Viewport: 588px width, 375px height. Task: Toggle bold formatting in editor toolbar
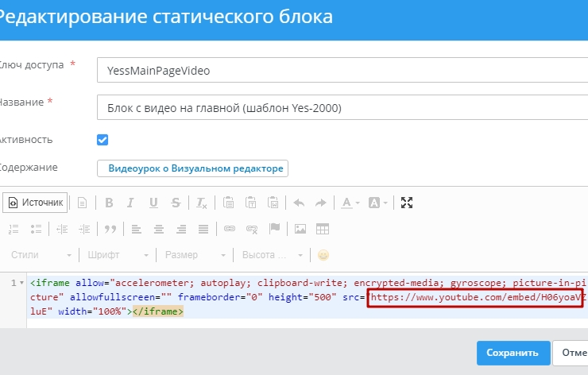pos(110,203)
